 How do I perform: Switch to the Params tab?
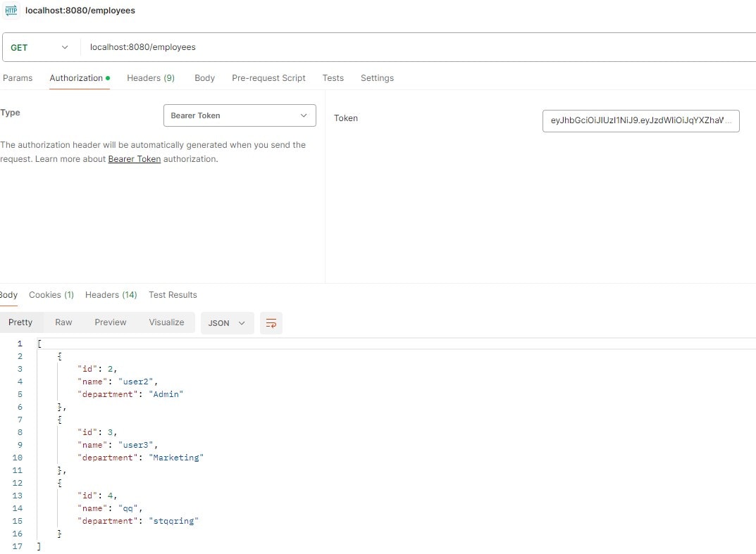18,78
